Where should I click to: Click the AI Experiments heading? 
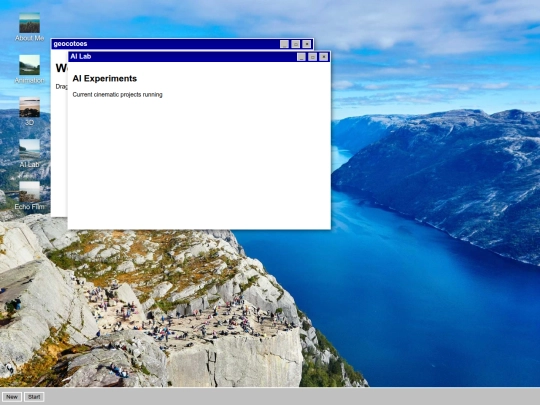[x=105, y=79]
